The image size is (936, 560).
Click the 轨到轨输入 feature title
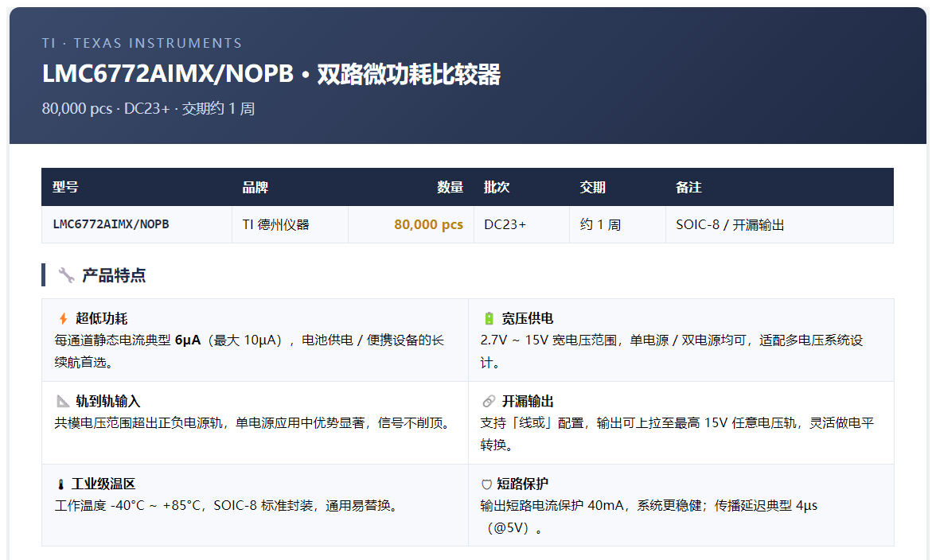tap(108, 401)
